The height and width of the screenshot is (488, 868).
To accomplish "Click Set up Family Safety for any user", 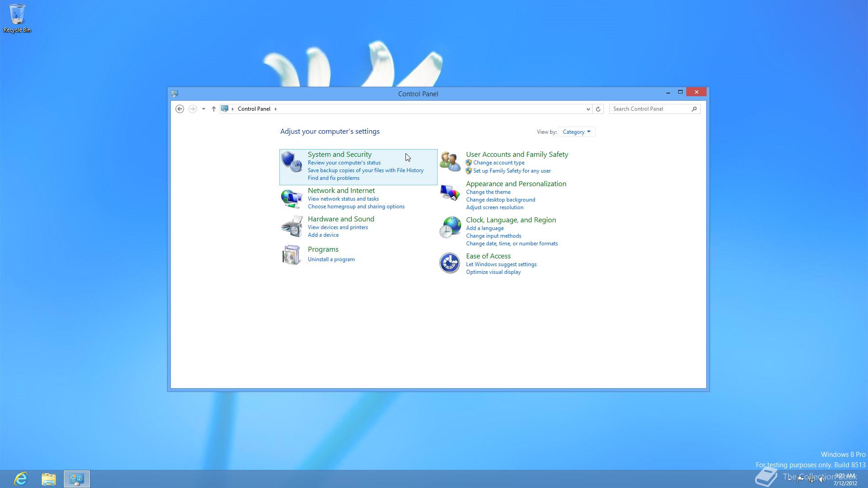I will [512, 171].
